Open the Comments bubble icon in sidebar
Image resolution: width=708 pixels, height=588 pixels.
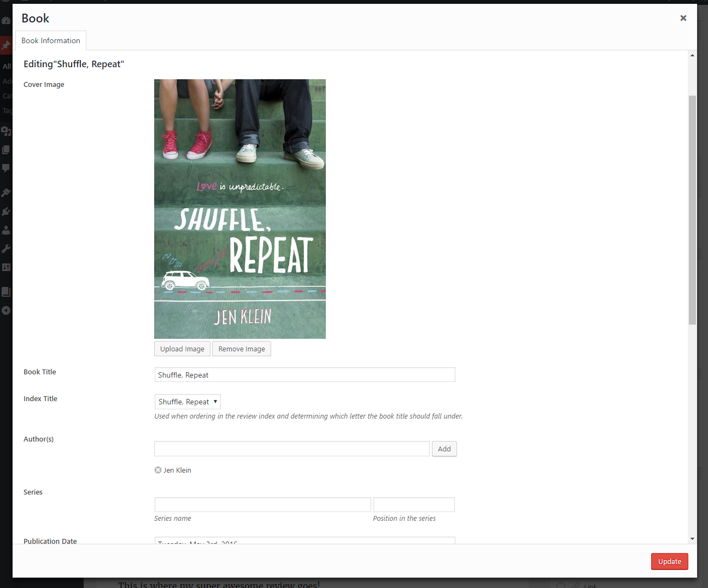6,168
